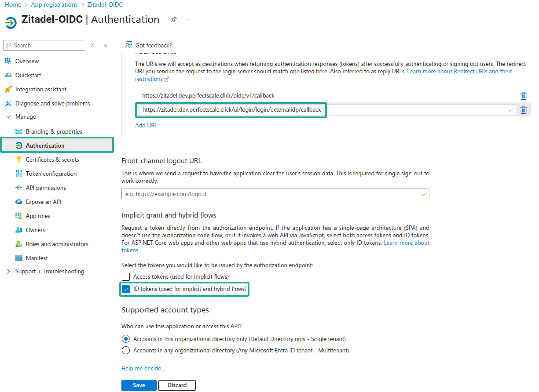The image size is (539, 392).
Task: Open Help me decide link
Action: coord(143,368)
